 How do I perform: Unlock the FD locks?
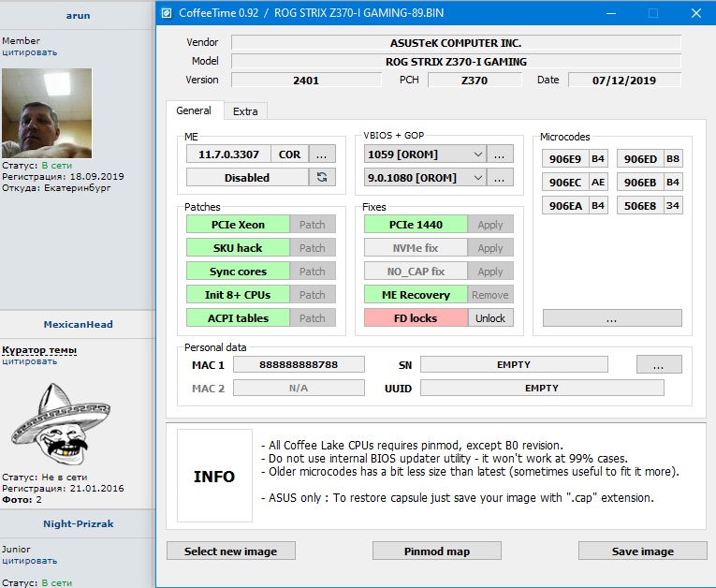click(490, 318)
